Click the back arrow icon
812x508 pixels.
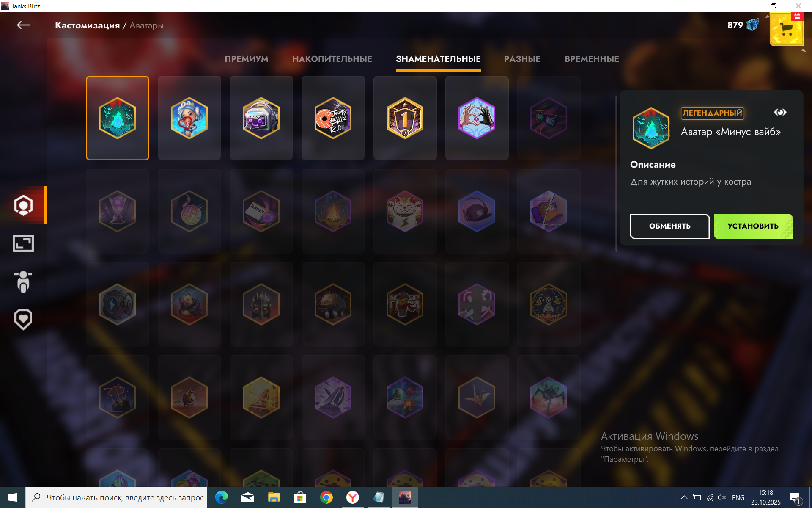click(23, 25)
